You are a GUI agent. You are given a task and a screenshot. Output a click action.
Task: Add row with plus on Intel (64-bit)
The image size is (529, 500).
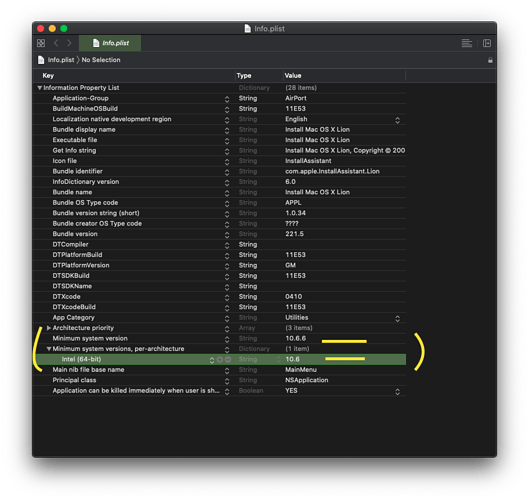[x=220, y=360]
